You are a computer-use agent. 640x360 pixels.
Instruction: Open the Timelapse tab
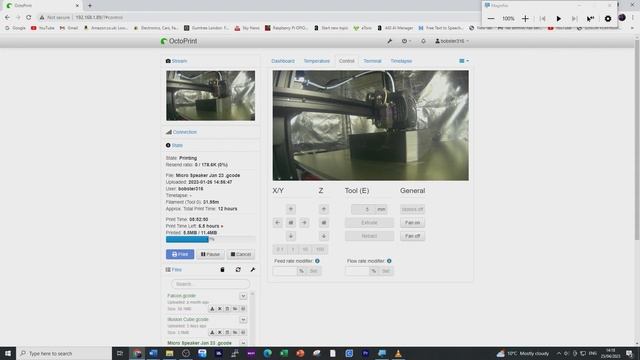401,61
